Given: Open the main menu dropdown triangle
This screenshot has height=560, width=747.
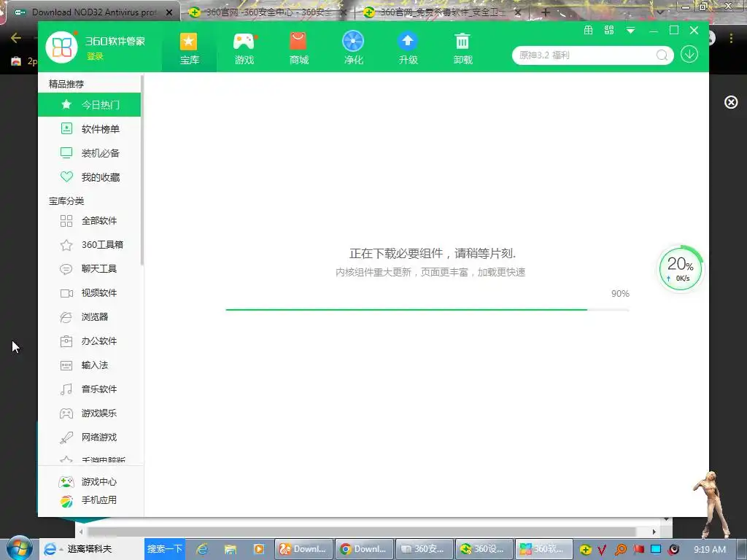Looking at the screenshot, I should coord(630,31).
